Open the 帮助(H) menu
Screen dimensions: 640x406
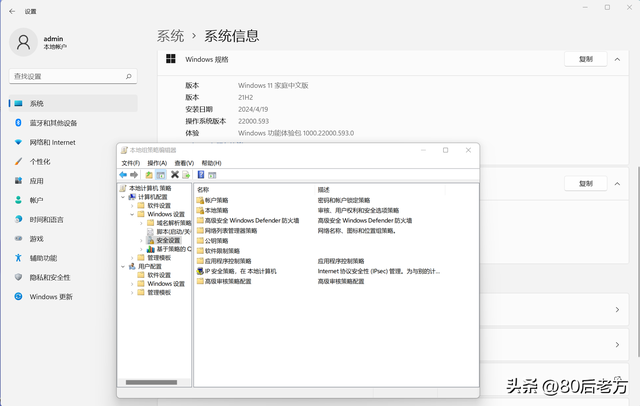[211, 163]
